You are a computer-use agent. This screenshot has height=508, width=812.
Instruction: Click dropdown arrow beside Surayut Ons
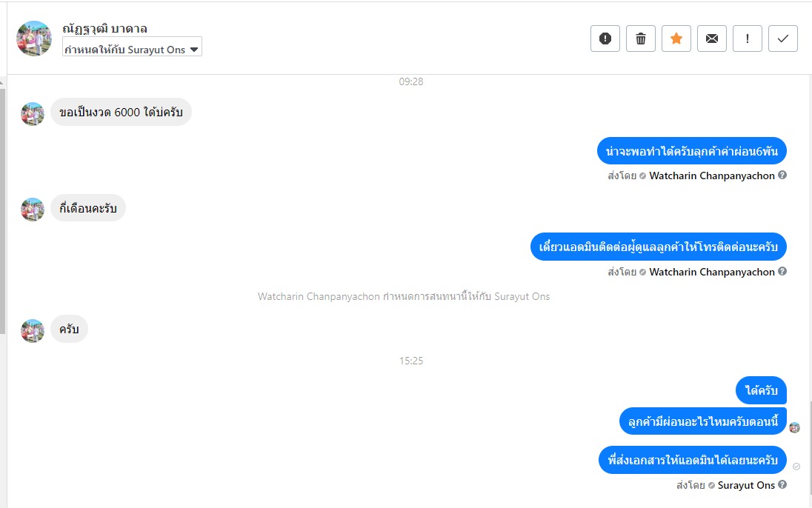194,50
